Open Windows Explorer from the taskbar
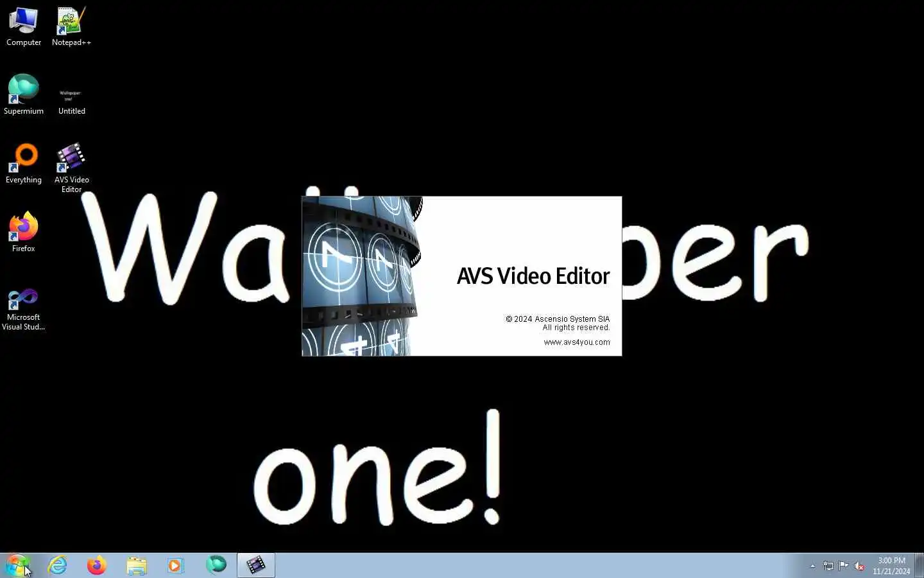The height and width of the screenshot is (578, 924). (137, 565)
